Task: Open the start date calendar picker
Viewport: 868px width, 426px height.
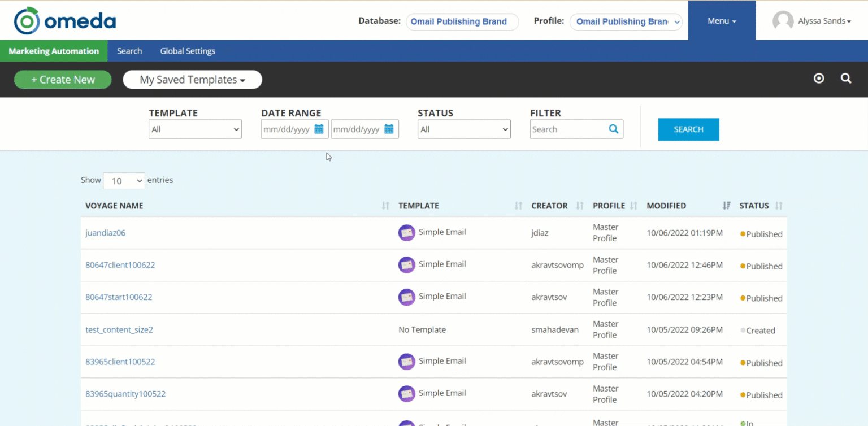Action: pyautogui.click(x=319, y=129)
